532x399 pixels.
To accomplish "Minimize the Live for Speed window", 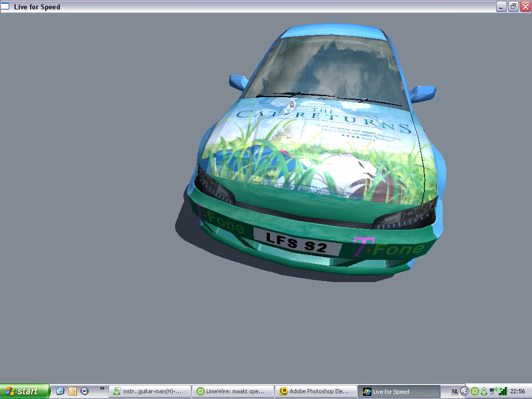I will click(x=501, y=6).
